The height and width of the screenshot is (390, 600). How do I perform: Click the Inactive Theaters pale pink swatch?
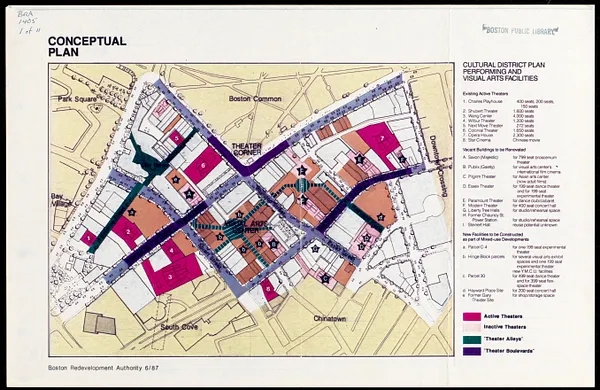pyautogui.click(x=471, y=327)
